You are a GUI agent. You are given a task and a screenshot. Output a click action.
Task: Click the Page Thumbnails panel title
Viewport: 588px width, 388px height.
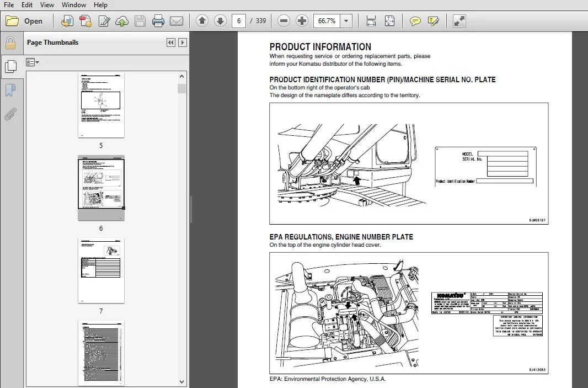coord(52,42)
